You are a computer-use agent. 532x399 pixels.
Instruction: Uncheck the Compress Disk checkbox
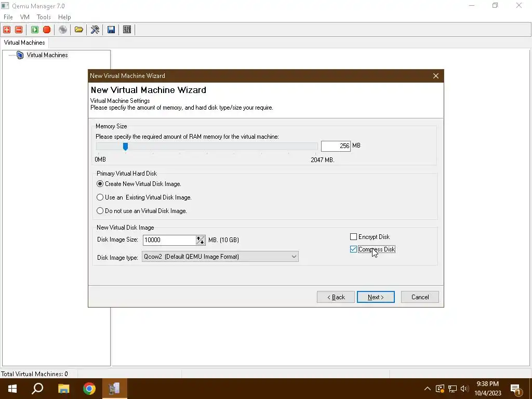coord(353,249)
